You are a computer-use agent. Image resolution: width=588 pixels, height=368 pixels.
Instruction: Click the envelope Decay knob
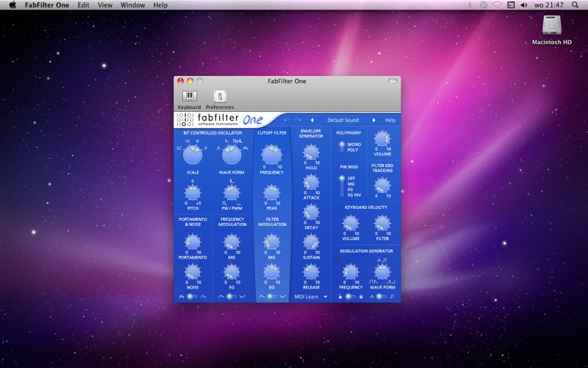tap(311, 213)
